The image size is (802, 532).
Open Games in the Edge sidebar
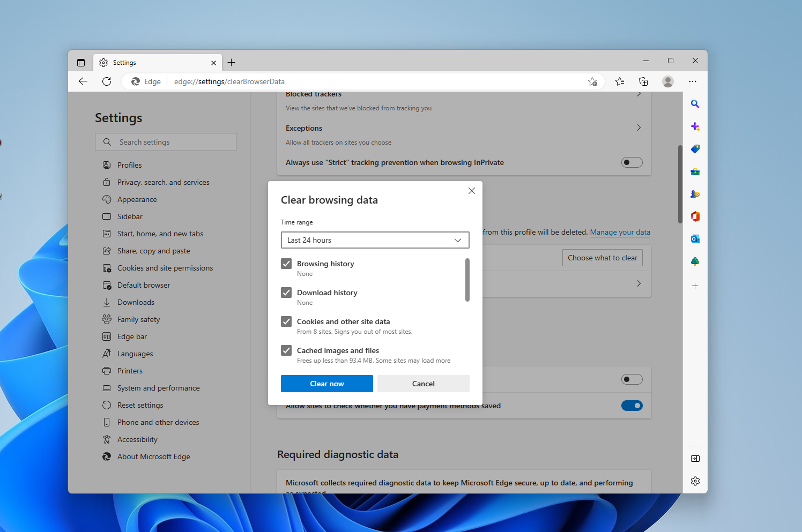tap(695, 194)
